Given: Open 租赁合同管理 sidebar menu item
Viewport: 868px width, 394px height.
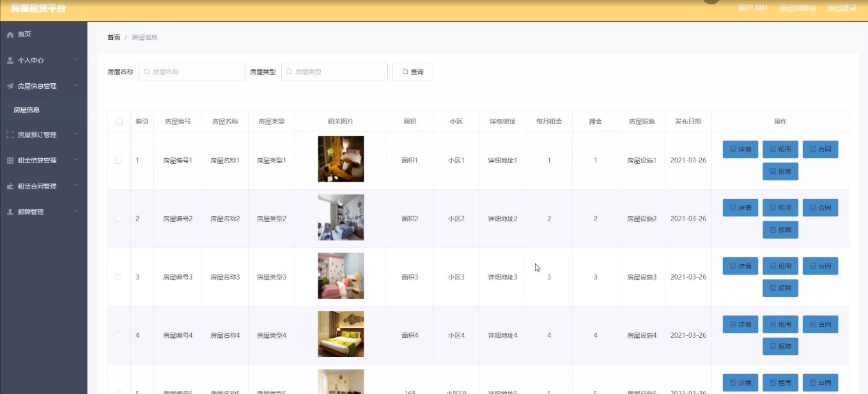Looking at the screenshot, I should (x=43, y=186).
